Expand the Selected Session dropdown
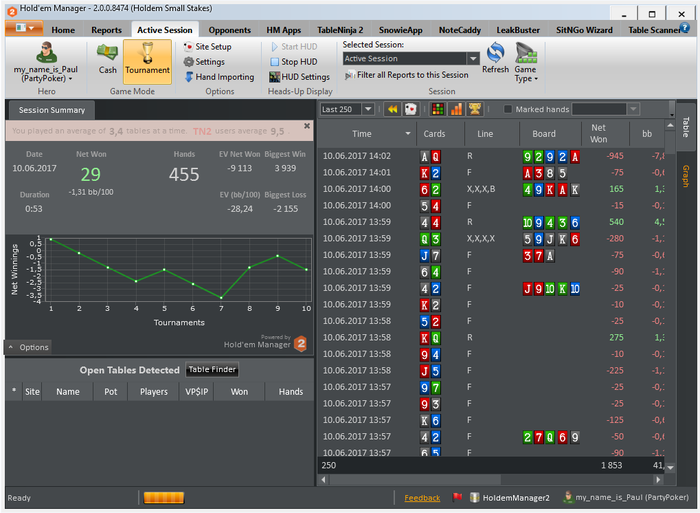Viewport: 700px width, 513px height. point(473,58)
